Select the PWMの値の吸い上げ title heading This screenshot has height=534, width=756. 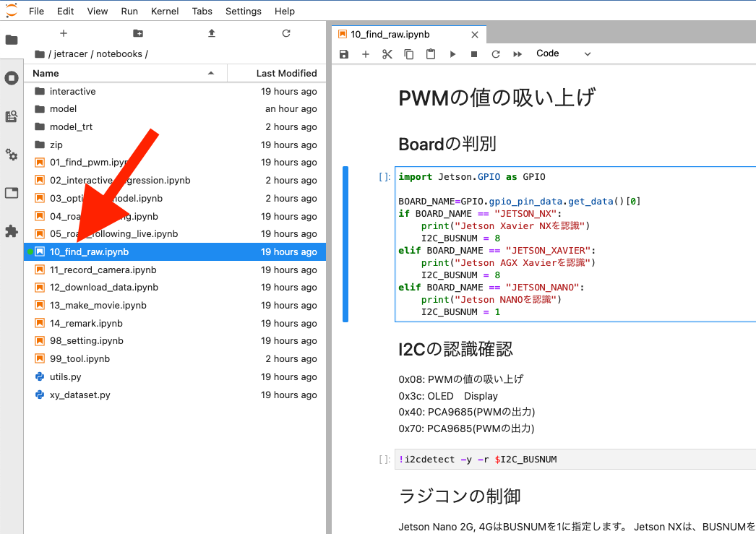(x=497, y=98)
